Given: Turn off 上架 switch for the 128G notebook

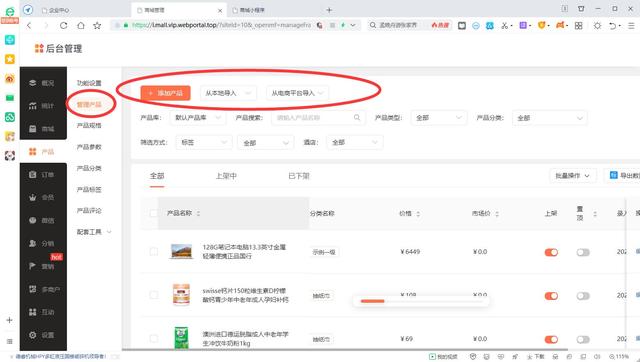Looking at the screenshot, I should [551, 252].
